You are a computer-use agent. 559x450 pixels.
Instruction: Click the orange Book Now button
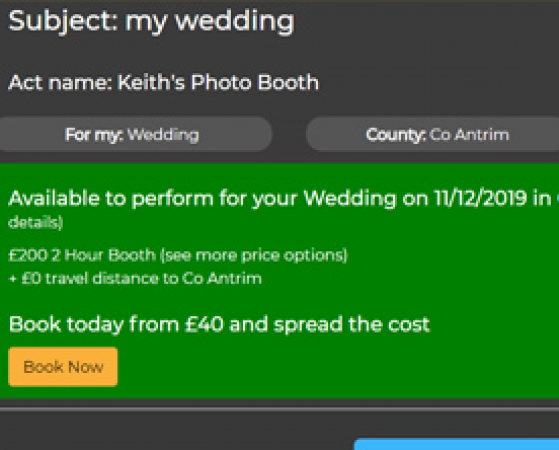click(x=63, y=367)
